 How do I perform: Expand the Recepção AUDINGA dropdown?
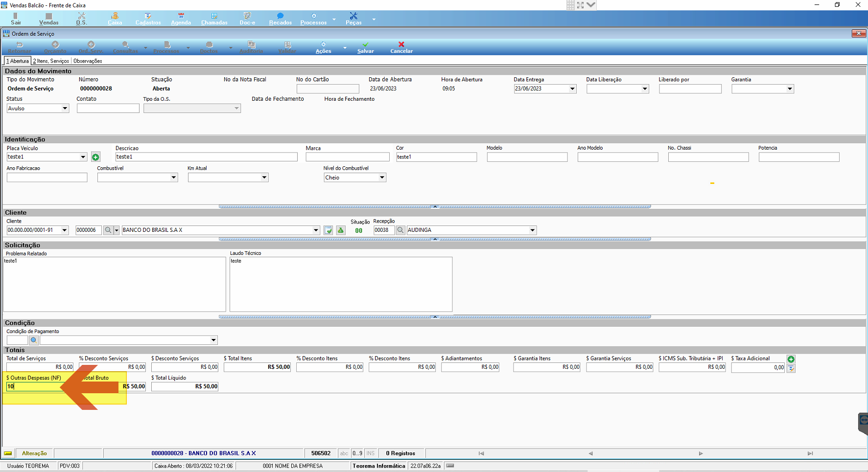(x=532, y=230)
